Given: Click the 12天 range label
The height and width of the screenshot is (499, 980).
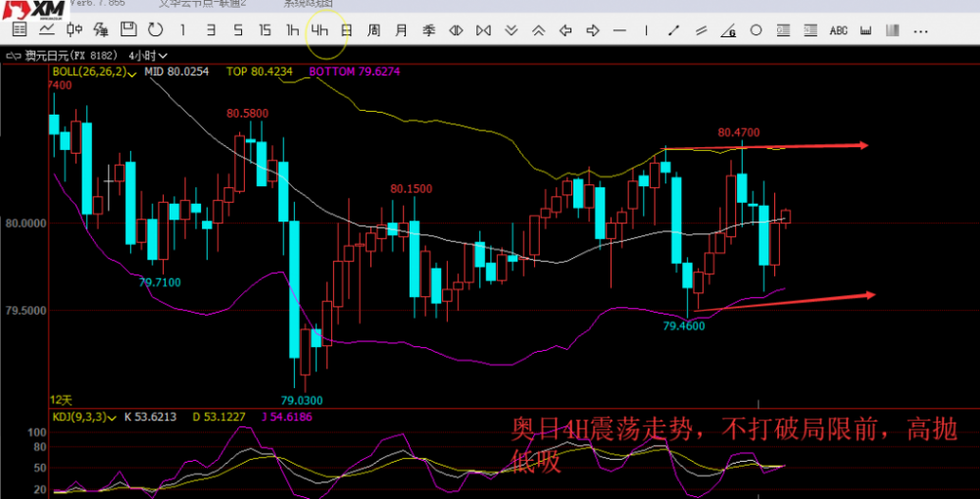Looking at the screenshot, I should [61, 400].
